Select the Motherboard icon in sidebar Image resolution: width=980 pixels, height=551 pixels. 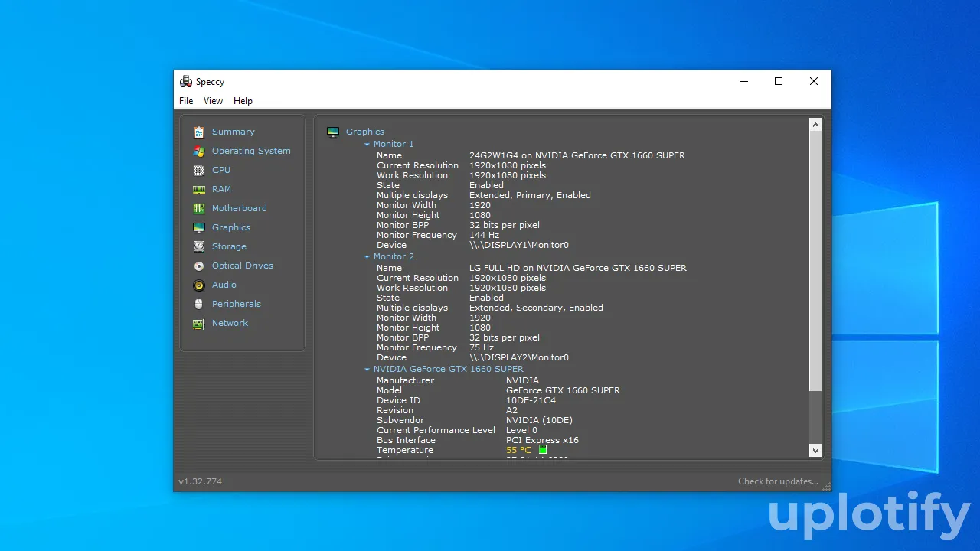click(199, 208)
